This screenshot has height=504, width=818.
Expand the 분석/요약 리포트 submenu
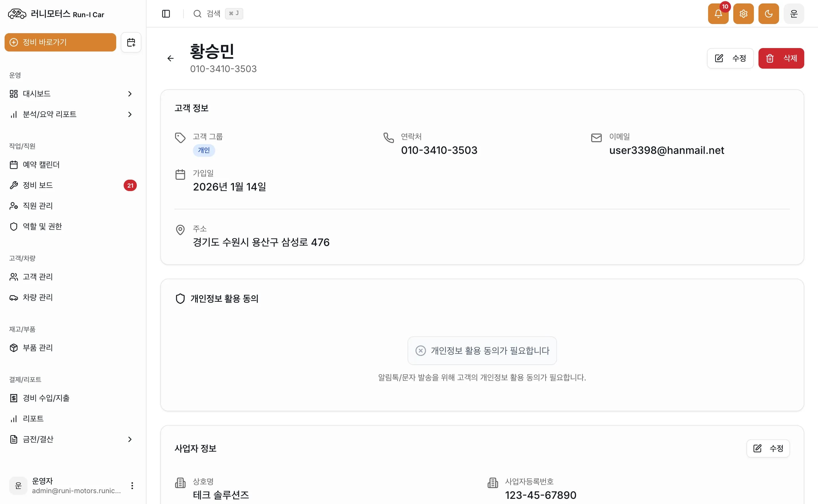pyautogui.click(x=130, y=114)
